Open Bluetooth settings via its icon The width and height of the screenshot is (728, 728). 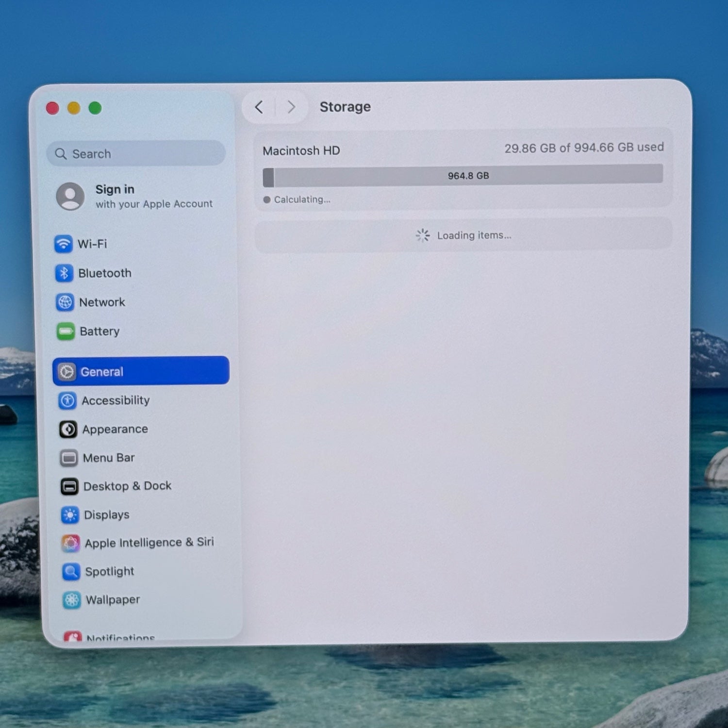click(64, 273)
